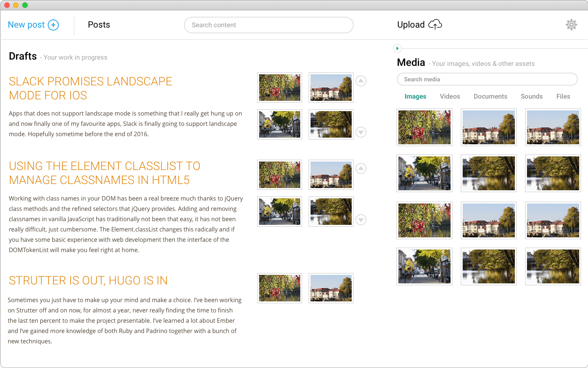This screenshot has height=368, width=588.
Task: Focus the Search content field
Action: pyautogui.click(x=269, y=25)
